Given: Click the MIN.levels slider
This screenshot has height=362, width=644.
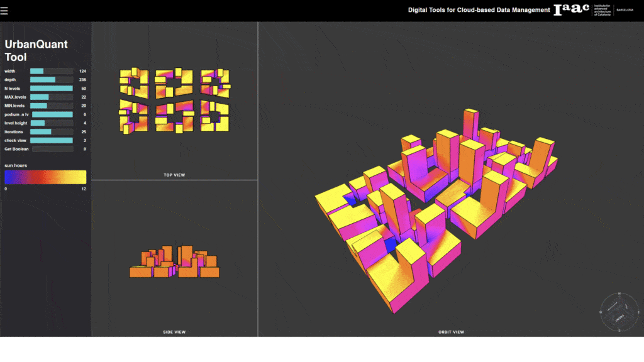Looking at the screenshot, I should click(x=52, y=106).
